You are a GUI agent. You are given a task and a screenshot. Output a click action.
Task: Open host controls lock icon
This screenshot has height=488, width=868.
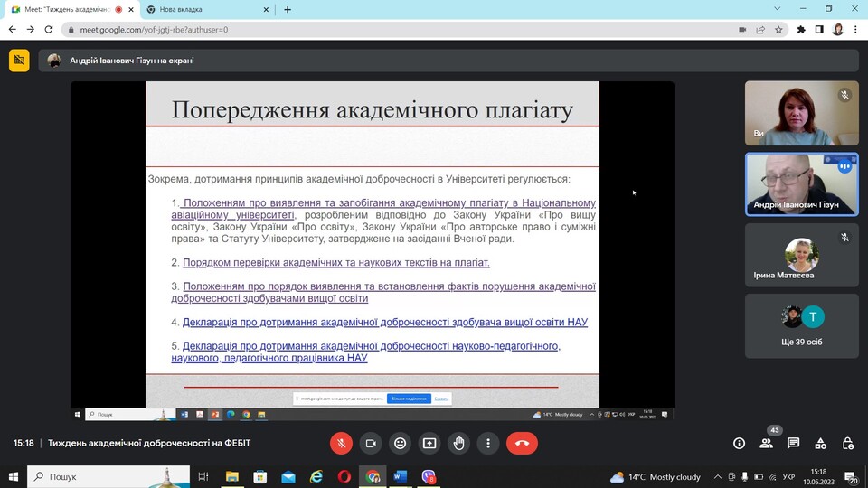848,443
